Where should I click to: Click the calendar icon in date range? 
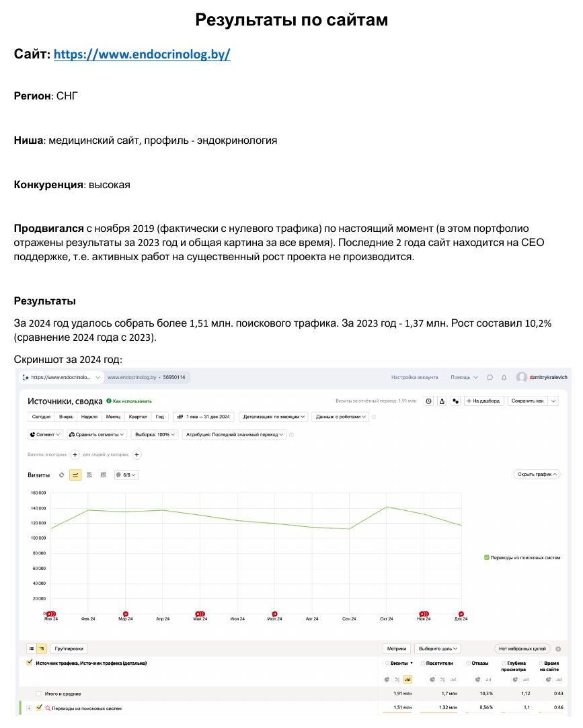(x=180, y=417)
